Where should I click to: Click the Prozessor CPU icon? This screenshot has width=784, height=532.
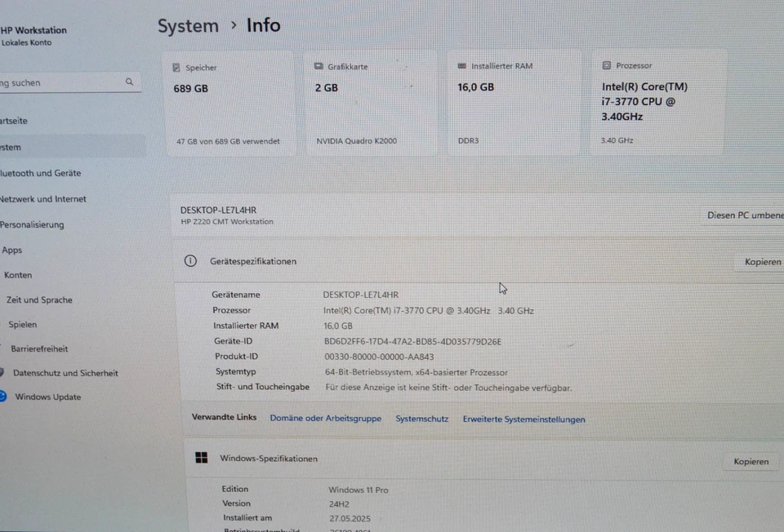[x=606, y=64]
